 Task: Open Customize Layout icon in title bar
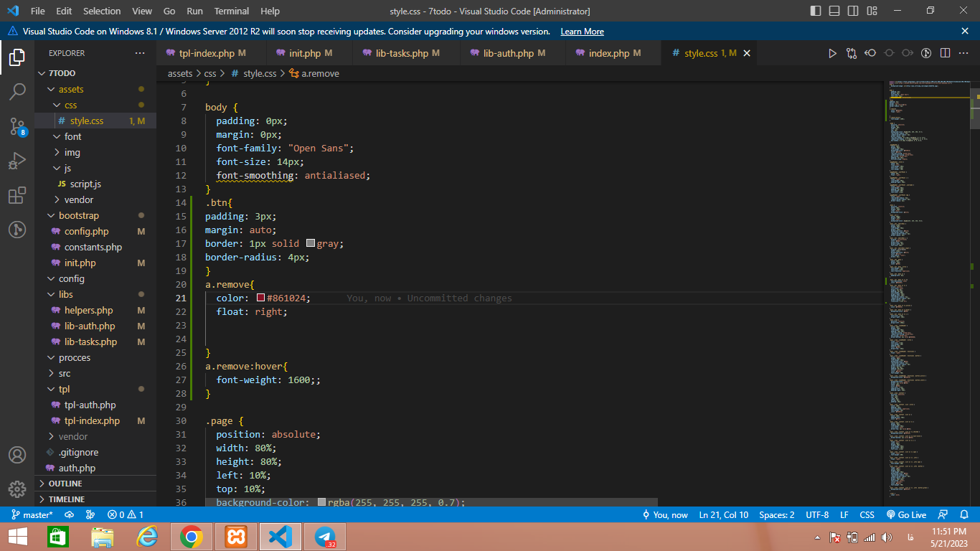point(872,11)
